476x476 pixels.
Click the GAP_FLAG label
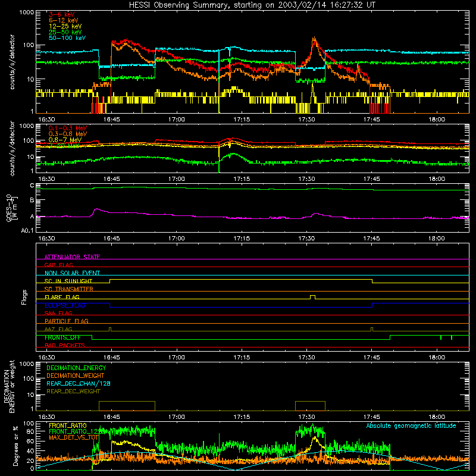(x=58, y=265)
